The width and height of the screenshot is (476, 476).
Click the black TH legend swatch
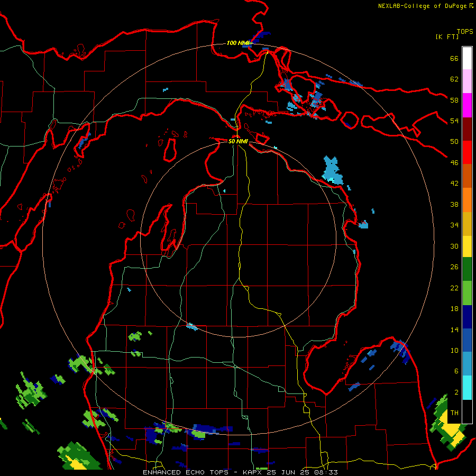[467, 411]
